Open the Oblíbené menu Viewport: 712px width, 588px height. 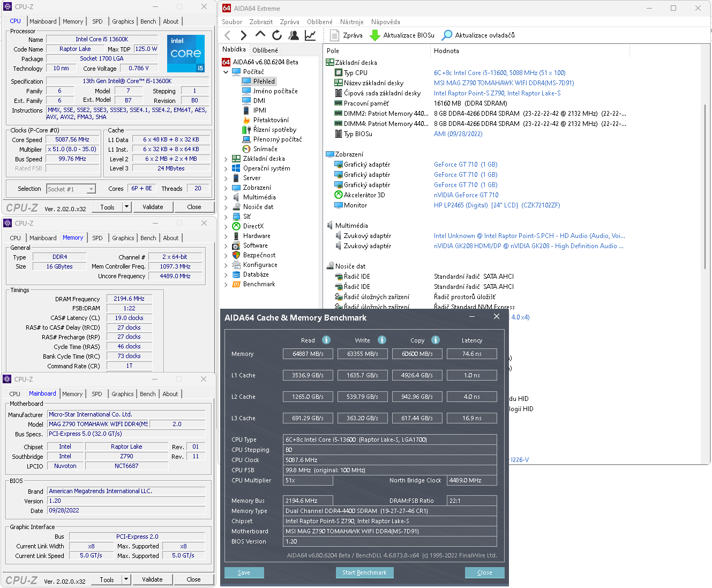coord(320,22)
